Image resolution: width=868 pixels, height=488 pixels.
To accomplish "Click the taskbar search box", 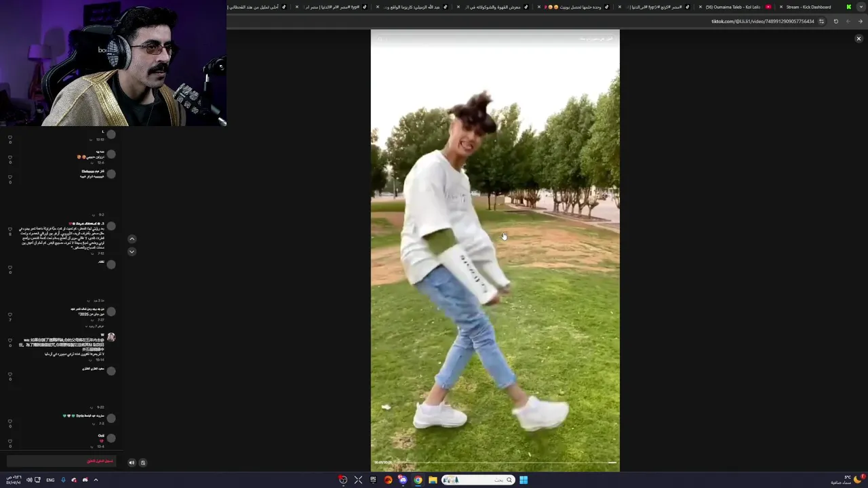I will pos(478,480).
